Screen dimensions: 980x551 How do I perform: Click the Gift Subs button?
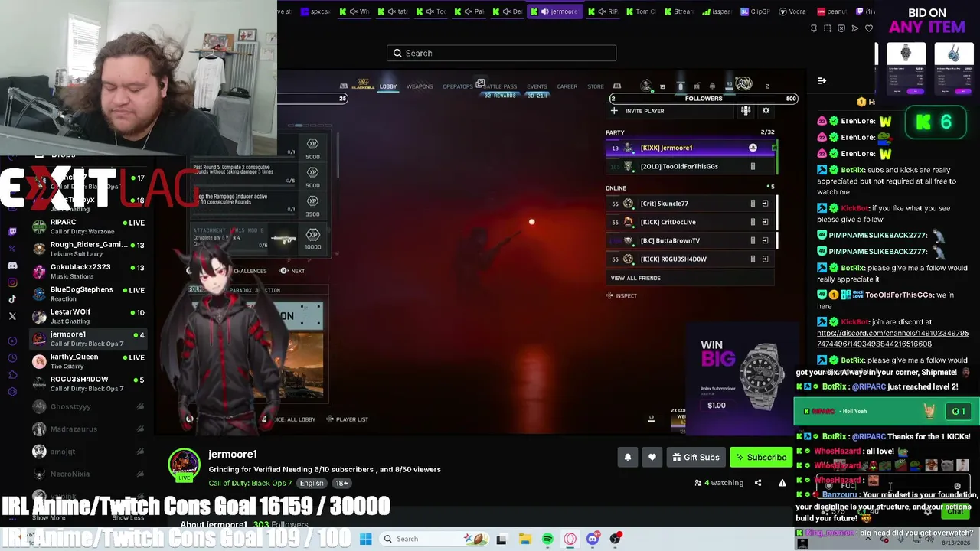[x=696, y=458]
